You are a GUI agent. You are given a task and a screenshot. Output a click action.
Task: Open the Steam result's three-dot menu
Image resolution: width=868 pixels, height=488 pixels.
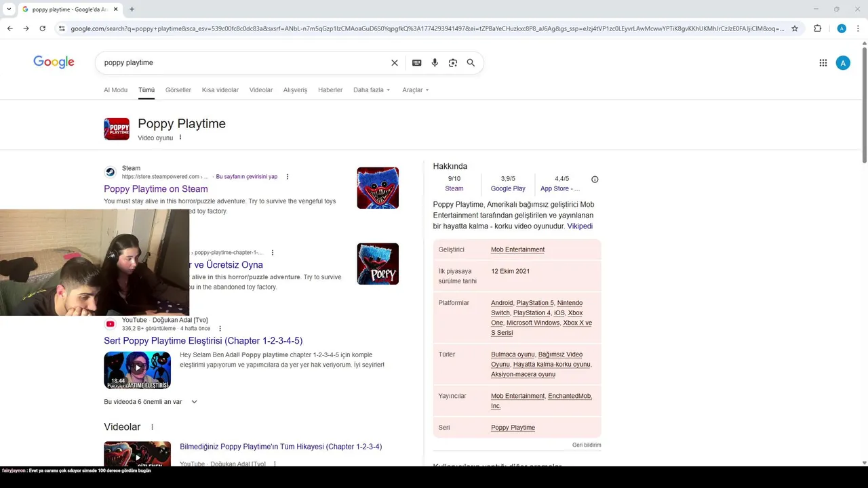[x=288, y=177]
